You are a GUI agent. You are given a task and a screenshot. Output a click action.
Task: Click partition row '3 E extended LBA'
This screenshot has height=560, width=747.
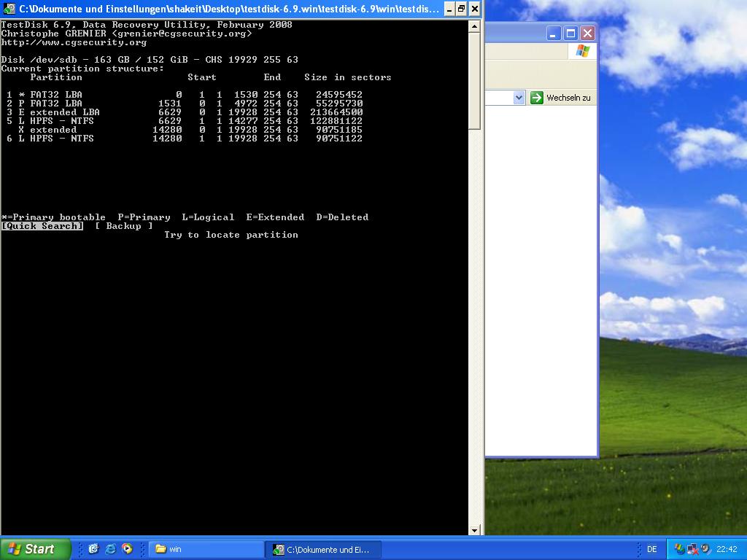tap(185, 112)
